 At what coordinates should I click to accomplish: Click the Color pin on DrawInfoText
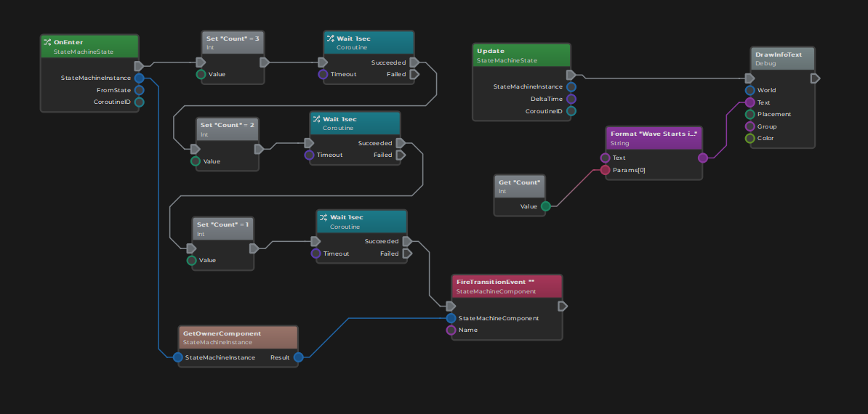coord(750,138)
